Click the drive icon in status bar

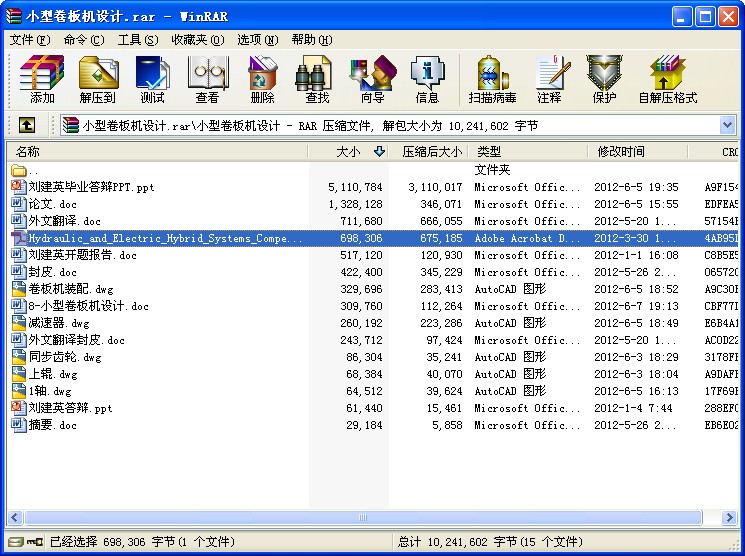(16, 542)
